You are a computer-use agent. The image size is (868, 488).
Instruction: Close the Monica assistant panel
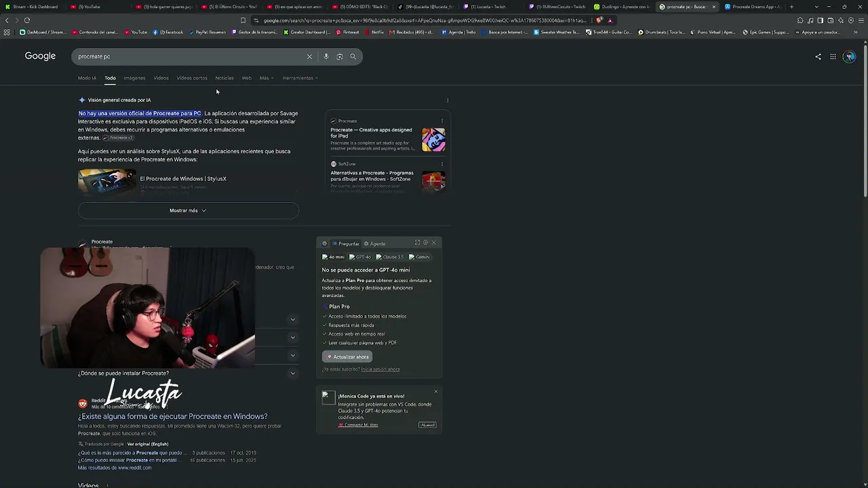(x=434, y=243)
